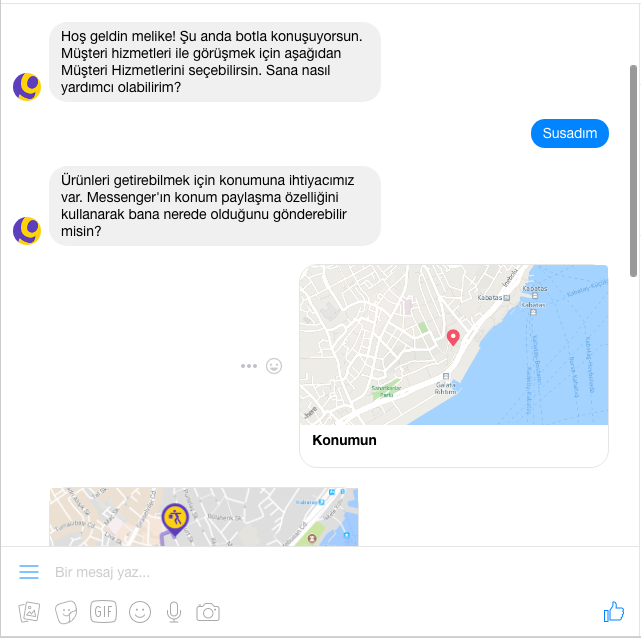Click the blue 'Susadım' message bubble
The image size is (641, 638).
click(x=570, y=133)
